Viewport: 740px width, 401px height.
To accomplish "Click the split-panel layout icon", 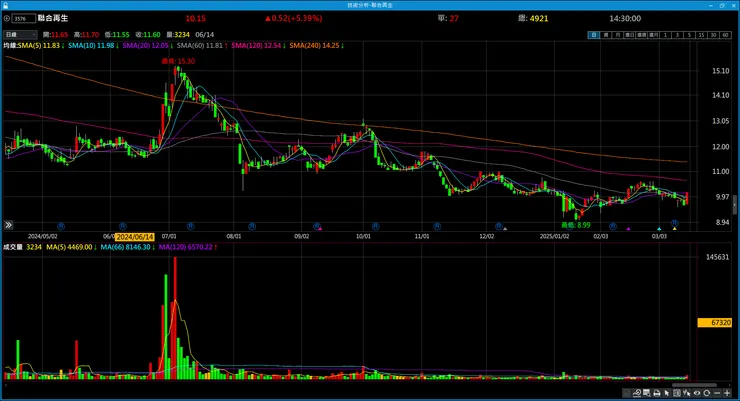I will (x=677, y=393).
